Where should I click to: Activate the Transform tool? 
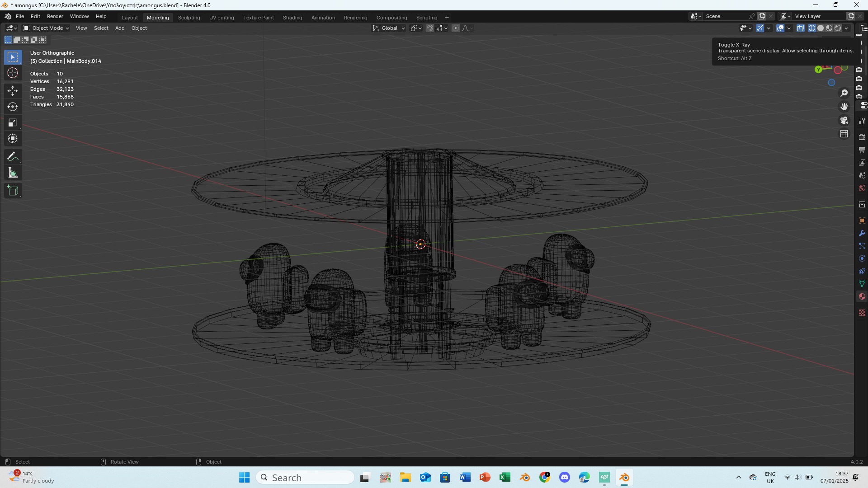(13, 138)
